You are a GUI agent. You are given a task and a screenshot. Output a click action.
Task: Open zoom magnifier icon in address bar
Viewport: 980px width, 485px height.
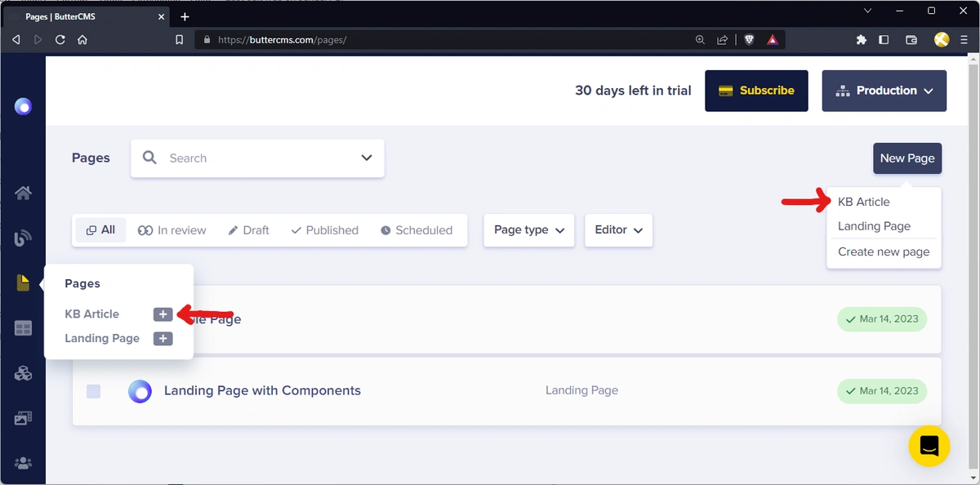[700, 39]
